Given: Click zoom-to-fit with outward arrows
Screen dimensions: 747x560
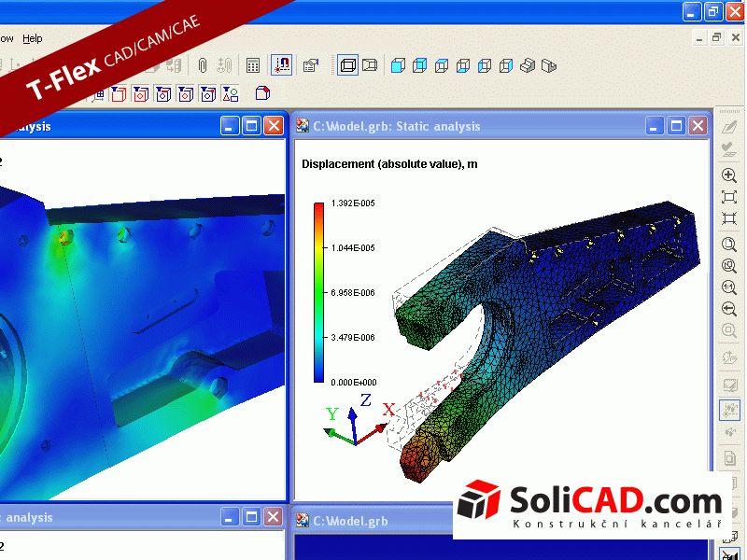Looking at the screenshot, I should 729,197.
